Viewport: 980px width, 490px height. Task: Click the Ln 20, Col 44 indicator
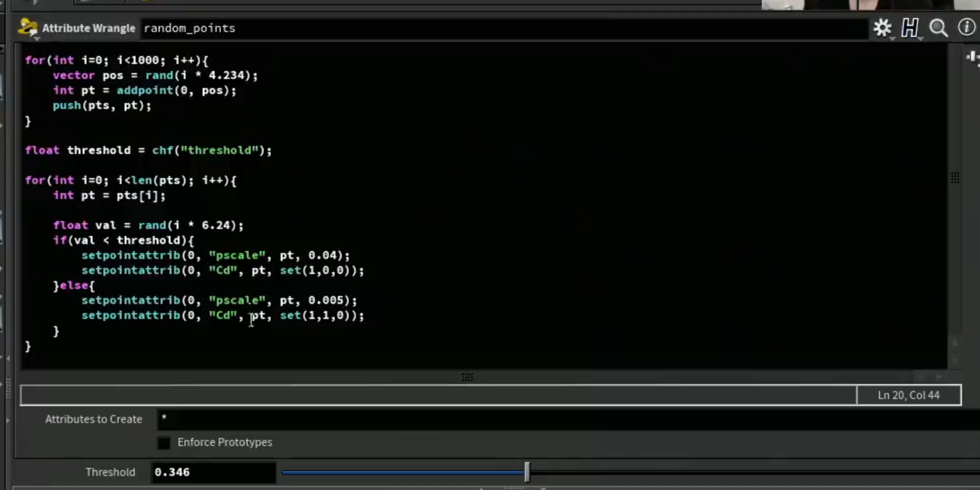point(908,395)
